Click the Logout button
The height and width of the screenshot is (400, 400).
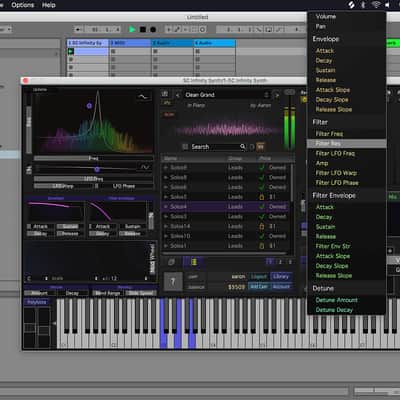259,277
